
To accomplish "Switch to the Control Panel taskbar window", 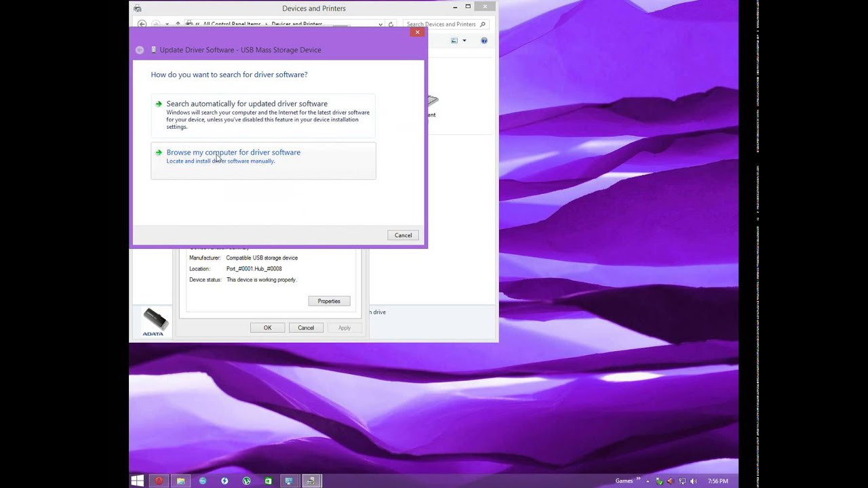I will coord(290,481).
